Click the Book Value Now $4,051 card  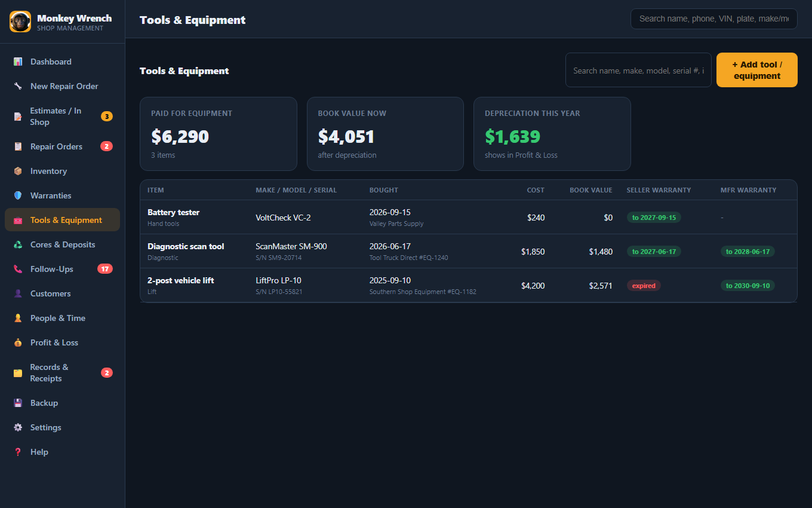[x=385, y=134]
